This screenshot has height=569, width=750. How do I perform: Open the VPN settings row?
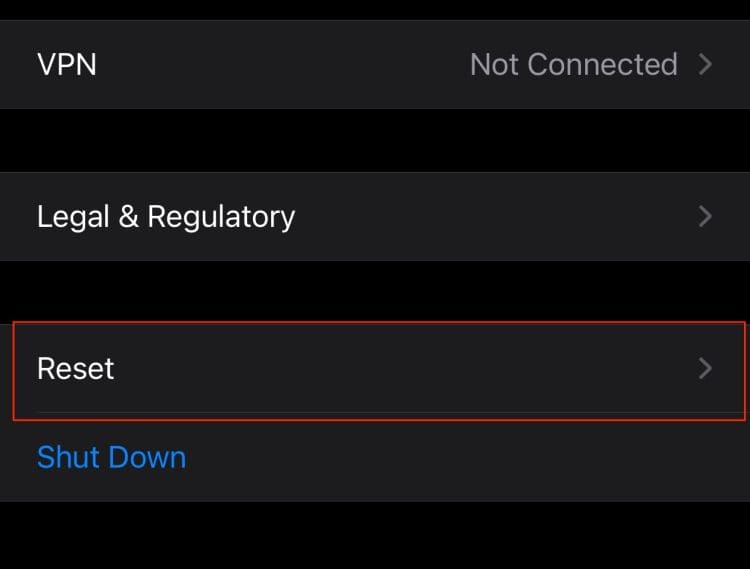375,65
